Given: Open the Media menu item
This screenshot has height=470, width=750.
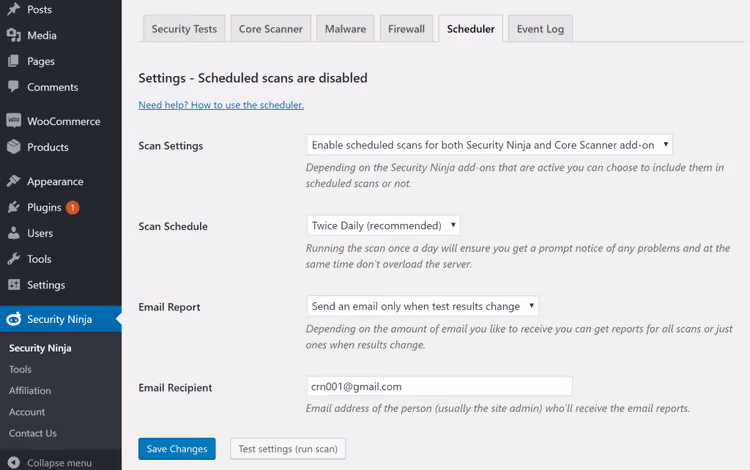Looking at the screenshot, I should (x=42, y=35).
